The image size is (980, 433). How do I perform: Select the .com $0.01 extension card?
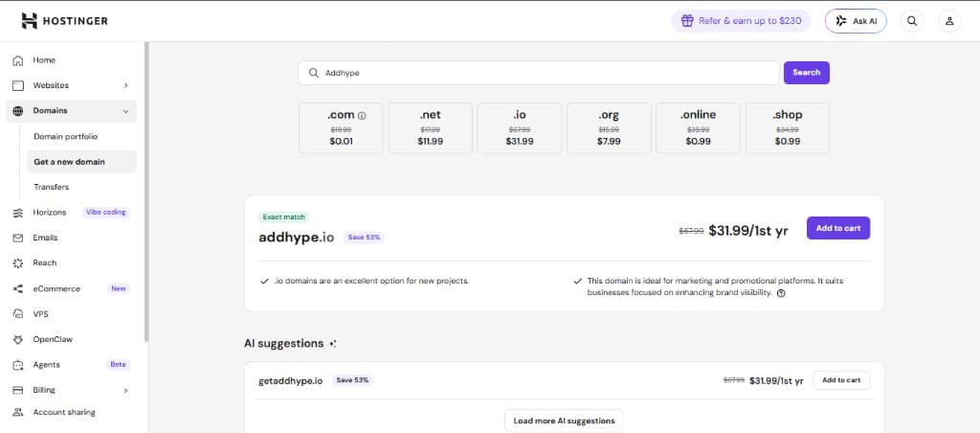pos(342,128)
